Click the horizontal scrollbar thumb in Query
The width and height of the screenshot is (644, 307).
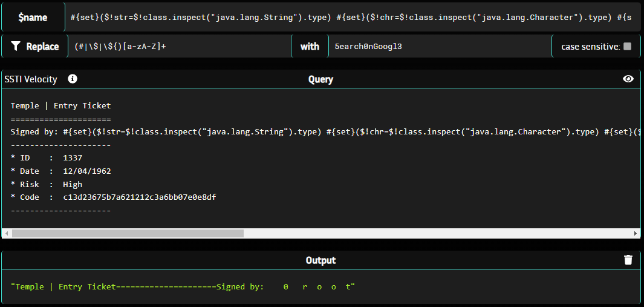pyautogui.click(x=127, y=233)
